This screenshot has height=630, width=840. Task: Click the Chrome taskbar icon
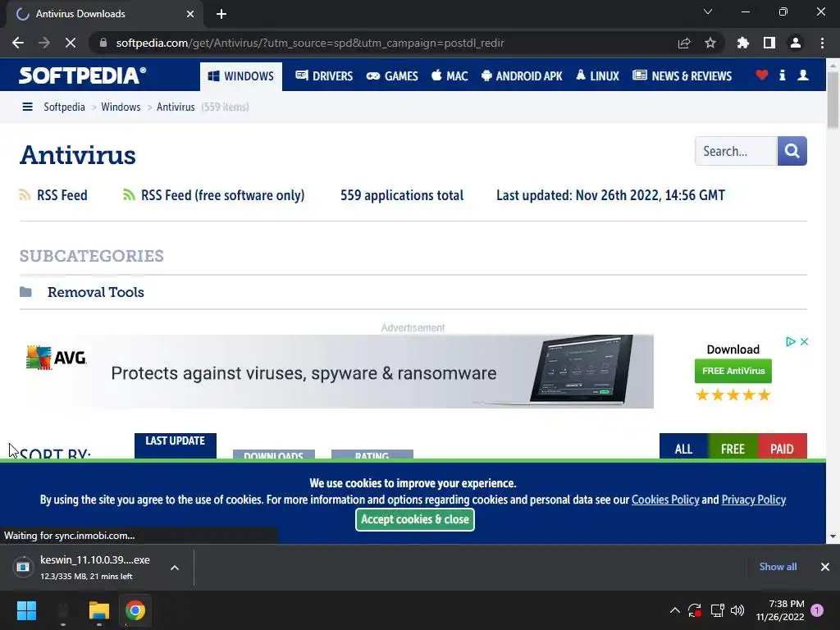[x=135, y=610]
